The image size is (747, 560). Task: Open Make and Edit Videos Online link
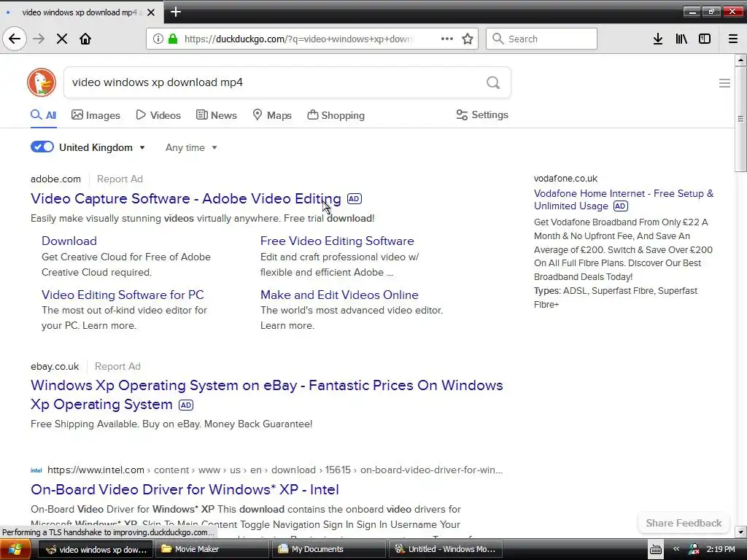pyautogui.click(x=339, y=295)
